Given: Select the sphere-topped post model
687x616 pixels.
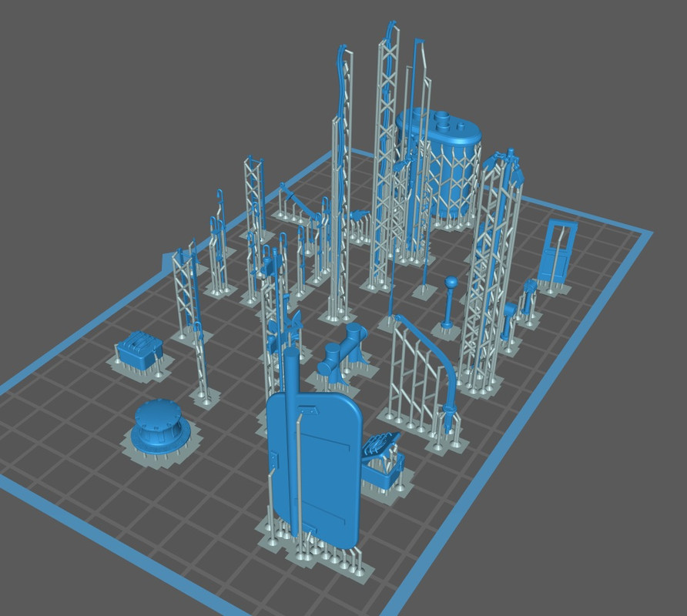Looking at the screenshot, I should pos(449,303).
